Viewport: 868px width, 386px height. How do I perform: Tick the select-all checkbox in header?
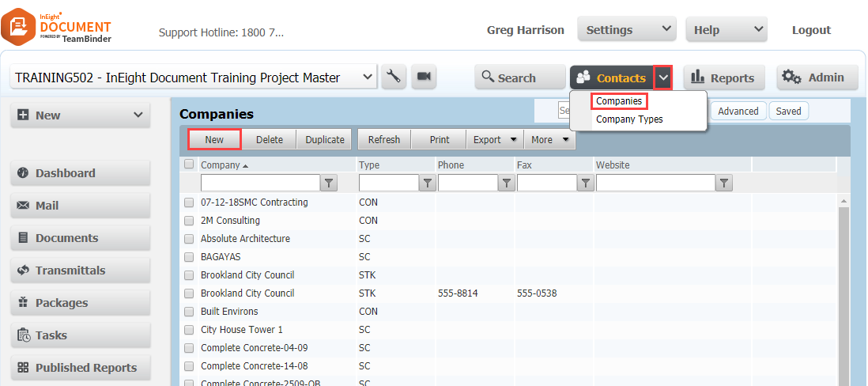click(x=189, y=165)
